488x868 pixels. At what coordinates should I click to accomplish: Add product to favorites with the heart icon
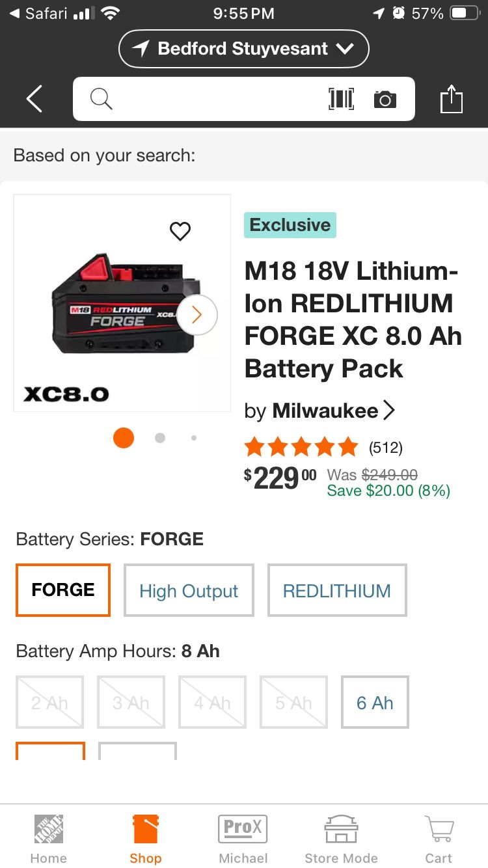point(180,231)
